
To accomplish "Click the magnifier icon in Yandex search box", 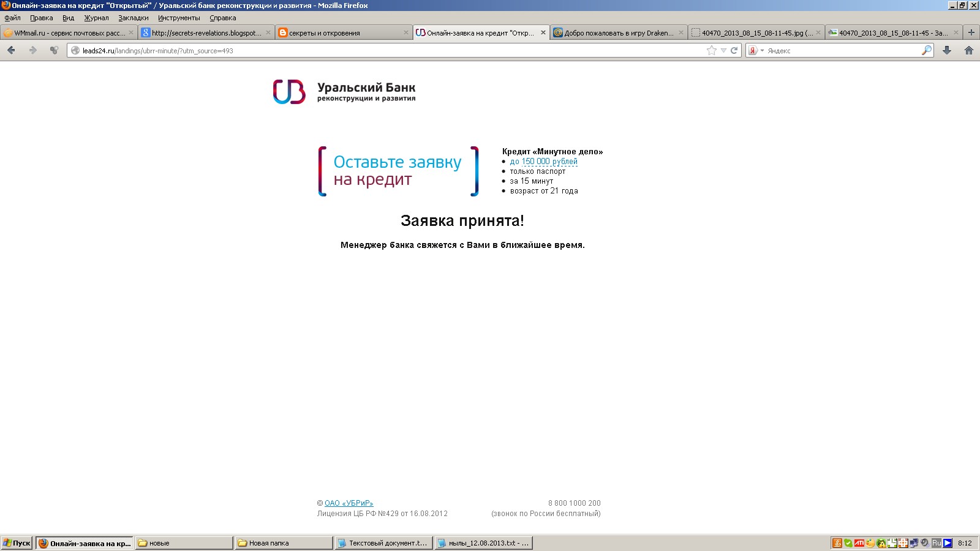I will point(926,50).
